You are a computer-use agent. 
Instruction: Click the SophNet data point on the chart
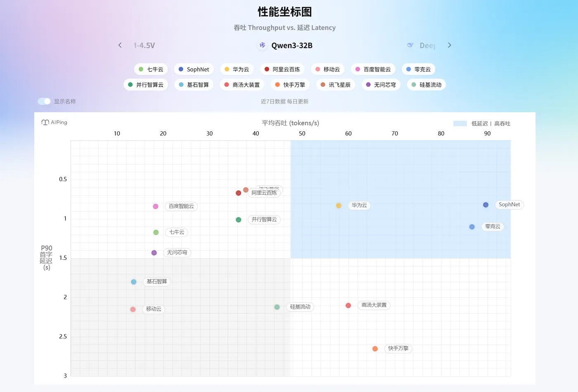[486, 205]
